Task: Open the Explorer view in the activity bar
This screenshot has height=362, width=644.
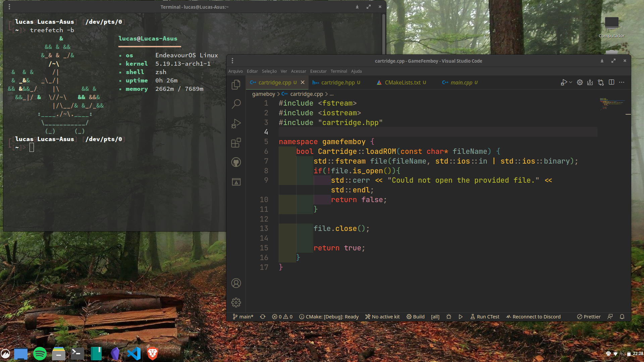Action: tap(236, 84)
